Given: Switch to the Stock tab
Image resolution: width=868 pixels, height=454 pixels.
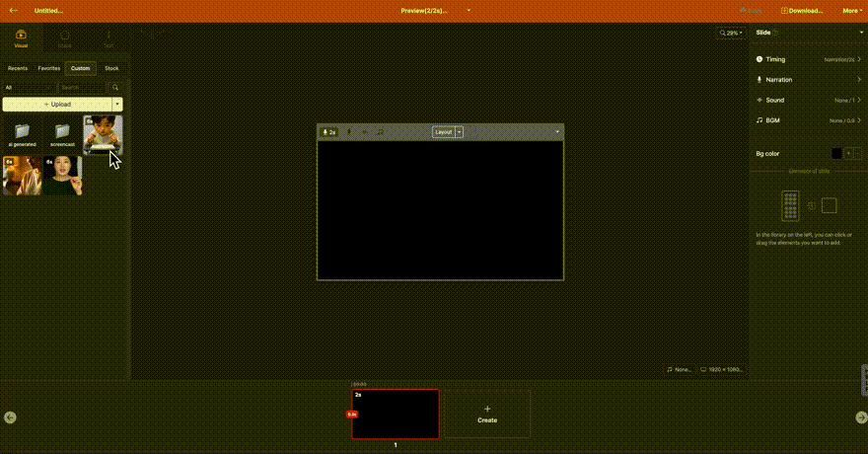Looking at the screenshot, I should (x=111, y=68).
